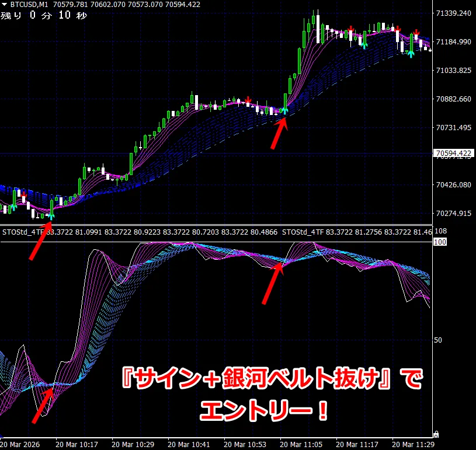
Task: Click the 残り 0 分 10 秒 countdown text
Action: [44, 15]
